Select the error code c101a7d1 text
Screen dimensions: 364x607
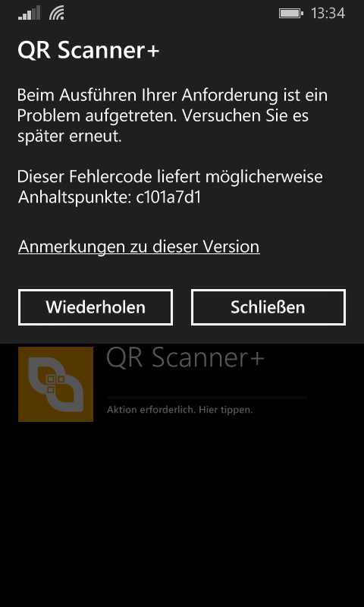point(168,197)
